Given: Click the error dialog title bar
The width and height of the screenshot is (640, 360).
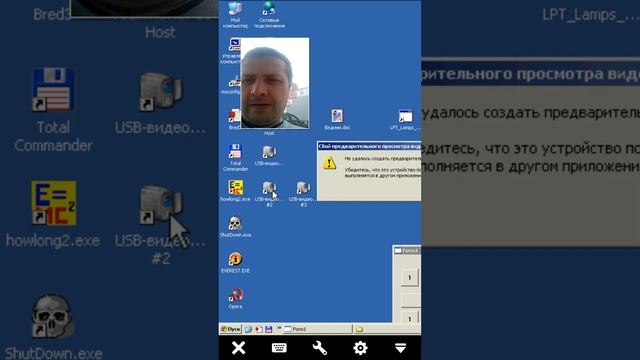Looking at the screenshot, I should (369, 146).
